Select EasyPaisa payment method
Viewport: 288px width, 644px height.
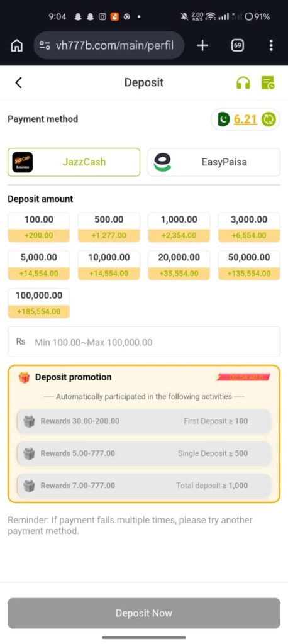click(214, 162)
